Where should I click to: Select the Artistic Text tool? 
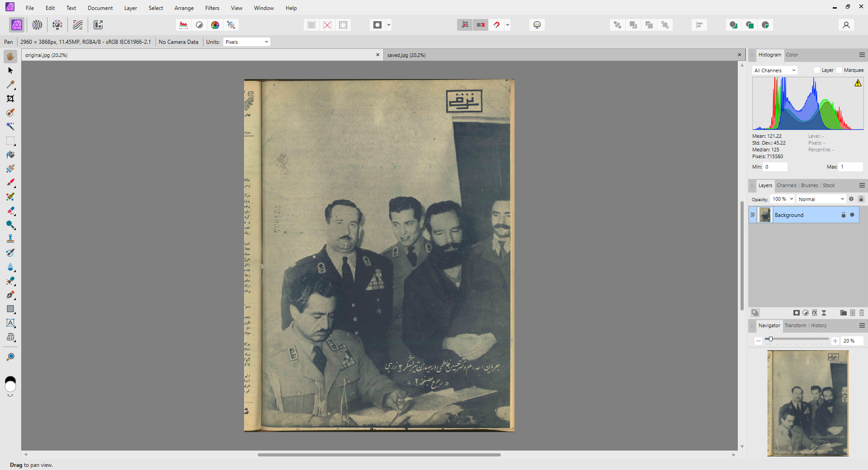tap(10, 323)
